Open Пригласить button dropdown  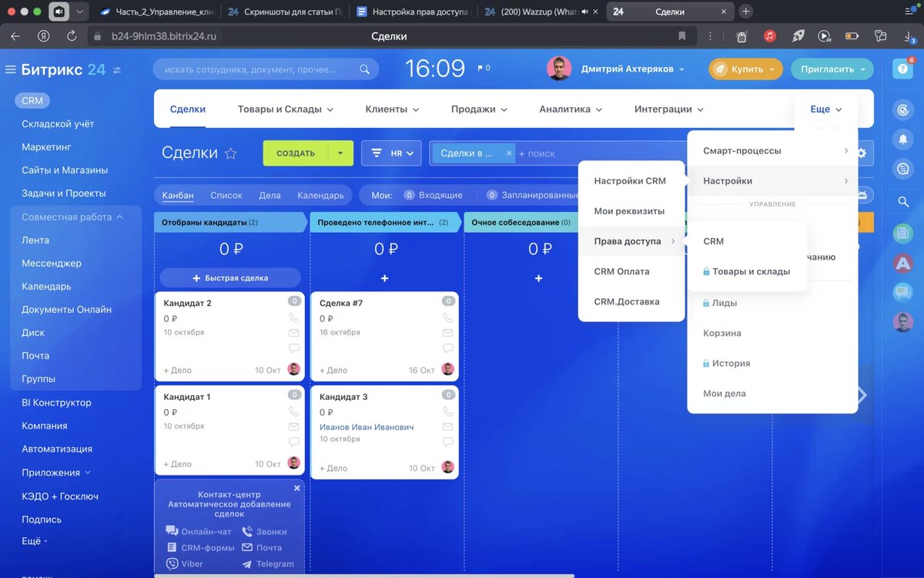pos(863,69)
